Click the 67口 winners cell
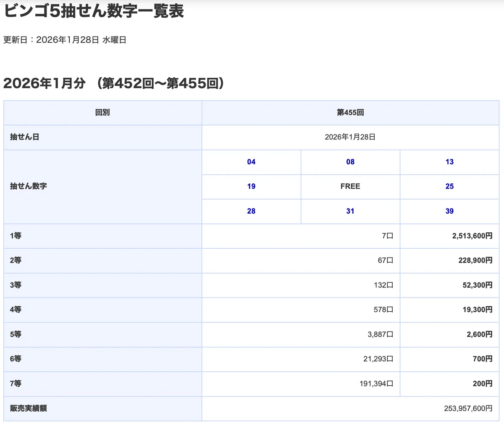 (301, 260)
